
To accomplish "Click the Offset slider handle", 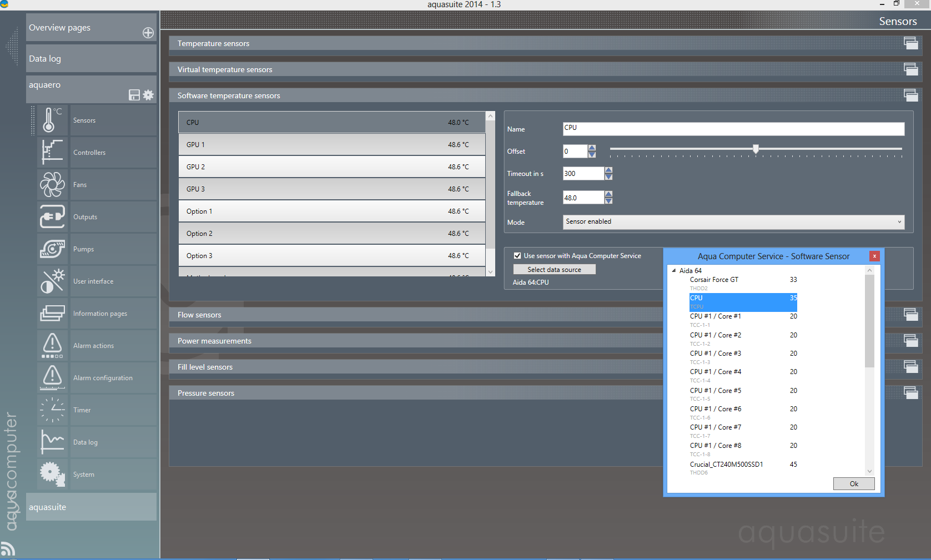I will (756, 149).
